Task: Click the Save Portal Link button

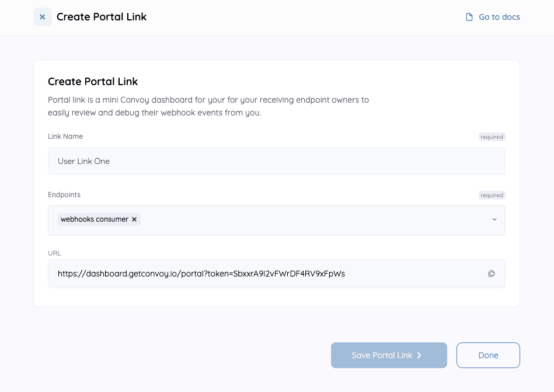Action: pyautogui.click(x=389, y=355)
